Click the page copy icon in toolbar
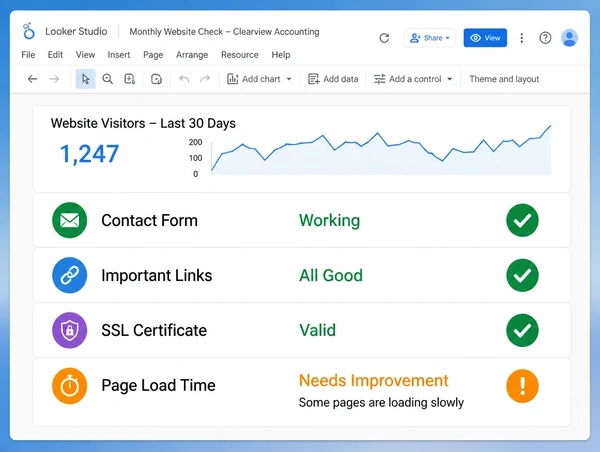This screenshot has height=452, width=600. click(x=156, y=79)
